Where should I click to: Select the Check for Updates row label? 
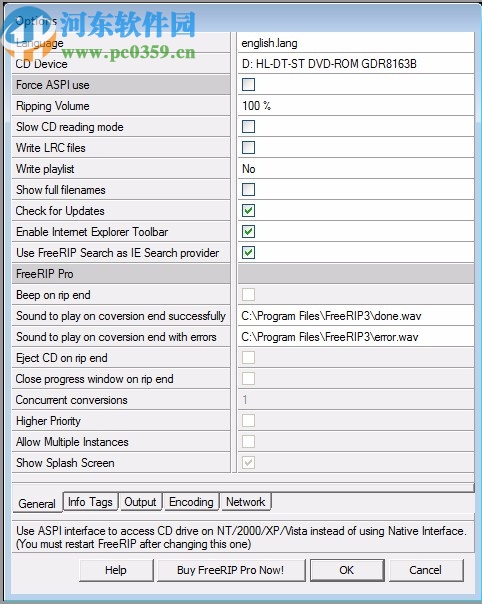click(x=121, y=211)
